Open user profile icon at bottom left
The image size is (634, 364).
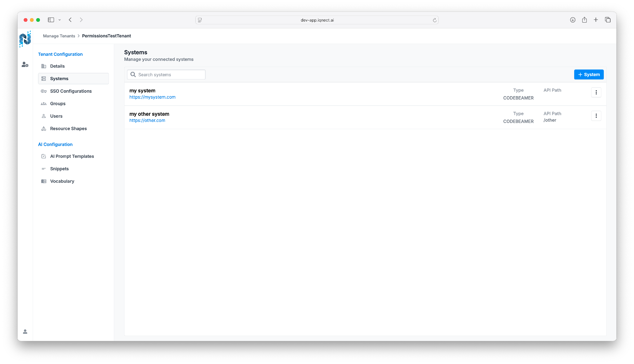pyautogui.click(x=25, y=331)
